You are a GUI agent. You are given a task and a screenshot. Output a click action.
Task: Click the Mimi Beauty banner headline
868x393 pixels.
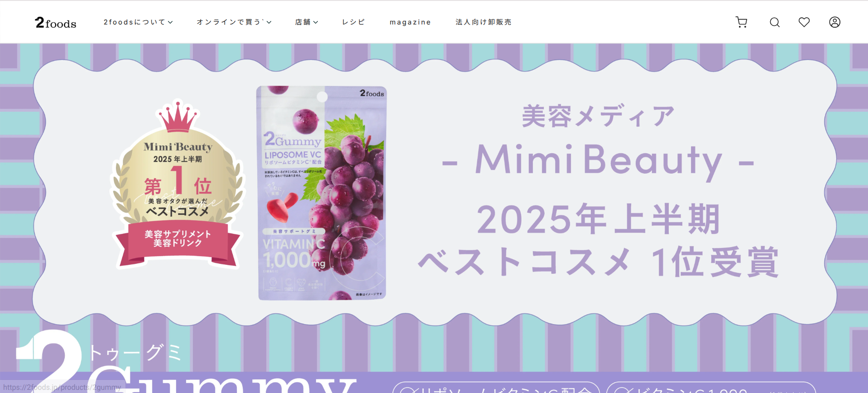[x=598, y=160]
